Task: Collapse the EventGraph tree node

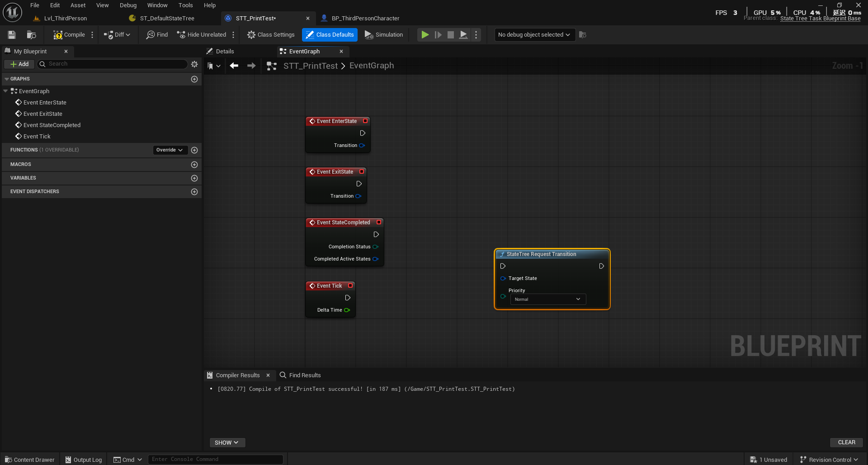Action: click(5, 91)
